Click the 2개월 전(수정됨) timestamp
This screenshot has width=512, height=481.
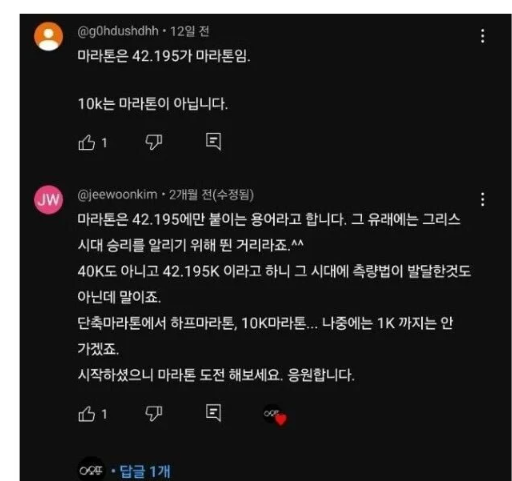coord(211,195)
